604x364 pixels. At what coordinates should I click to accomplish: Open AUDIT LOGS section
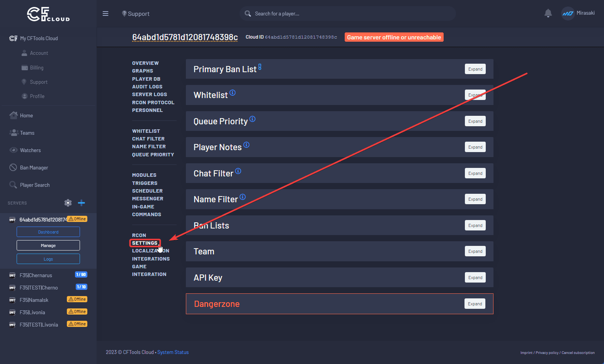(147, 86)
